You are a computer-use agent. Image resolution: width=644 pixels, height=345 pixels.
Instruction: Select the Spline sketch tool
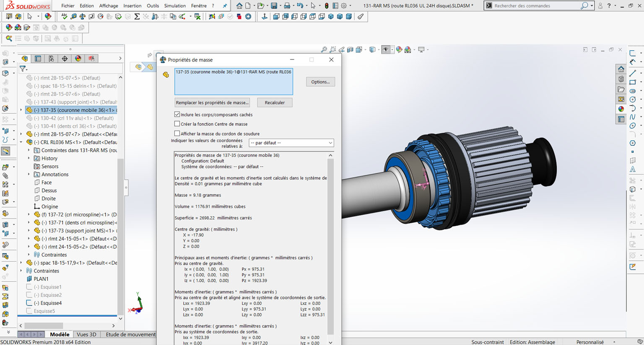tap(633, 117)
